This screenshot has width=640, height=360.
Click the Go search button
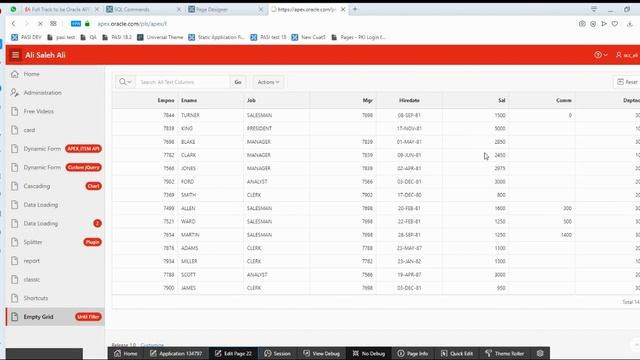pos(238,82)
